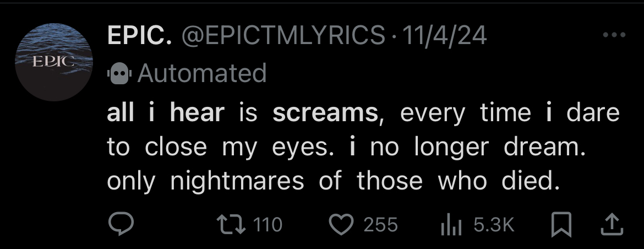Open the three-dot more options menu

point(614,36)
